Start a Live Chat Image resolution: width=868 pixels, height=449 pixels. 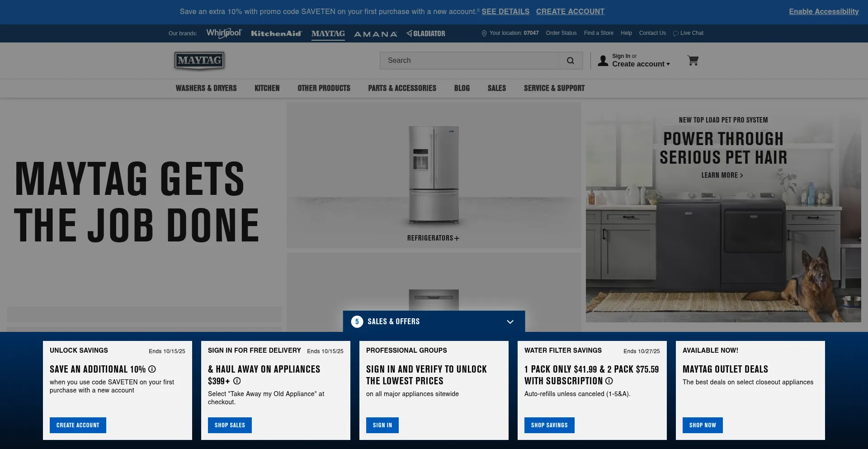[x=689, y=33]
